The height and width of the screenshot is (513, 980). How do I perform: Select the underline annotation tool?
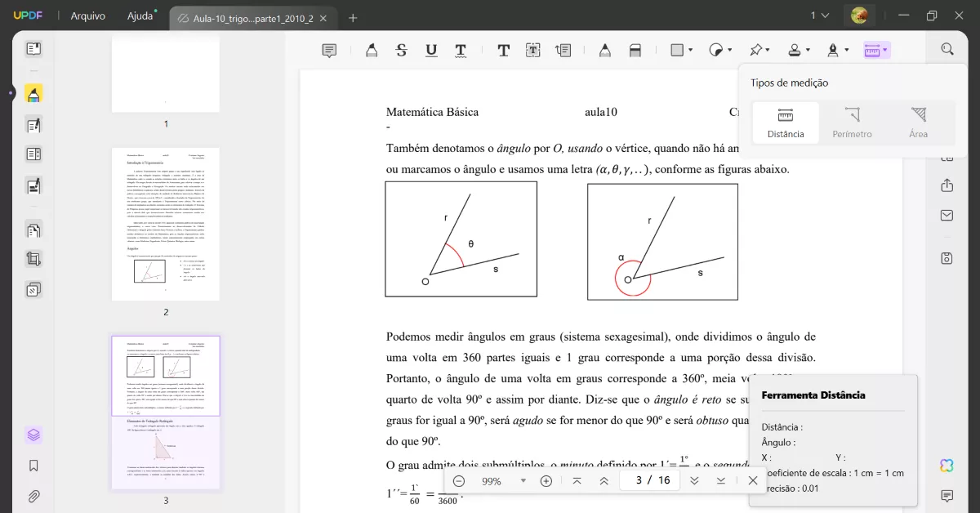(x=430, y=50)
